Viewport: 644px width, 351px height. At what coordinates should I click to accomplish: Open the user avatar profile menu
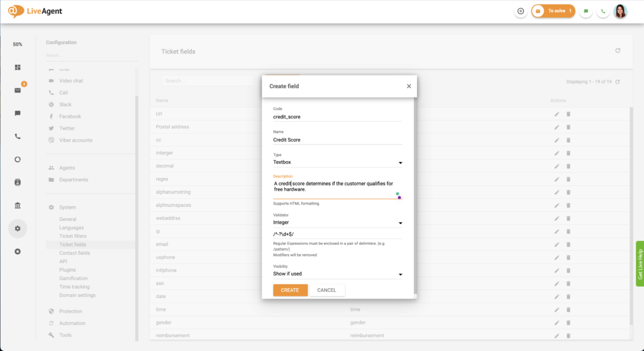pyautogui.click(x=620, y=11)
